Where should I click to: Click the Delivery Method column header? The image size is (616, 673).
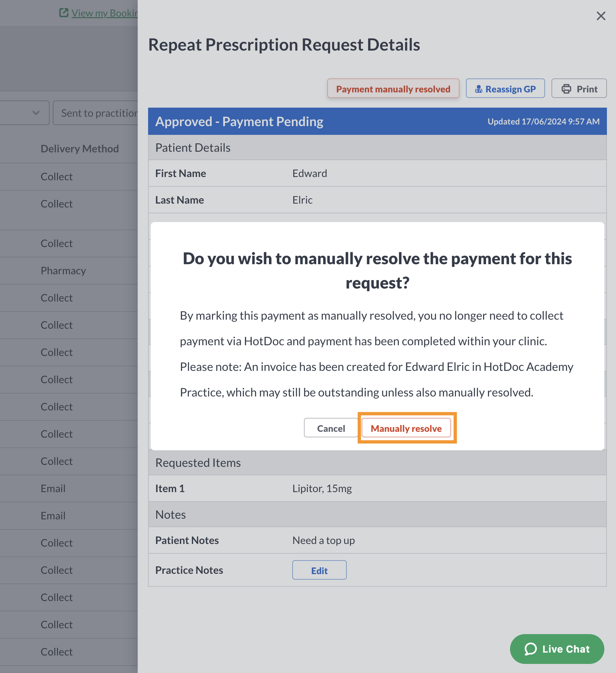pyautogui.click(x=80, y=148)
